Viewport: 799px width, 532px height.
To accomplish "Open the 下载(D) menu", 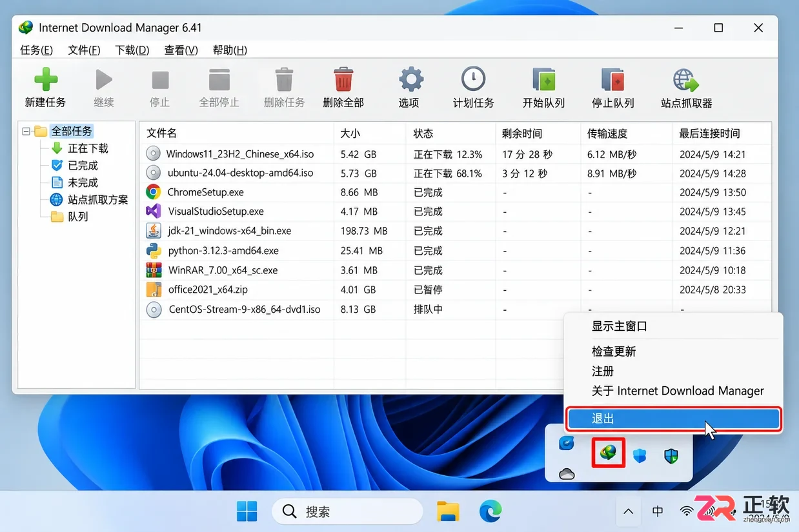I will click(x=132, y=50).
